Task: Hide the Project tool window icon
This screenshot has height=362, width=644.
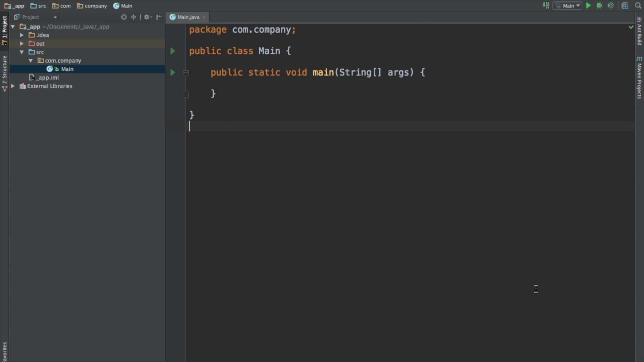Action: click(x=159, y=17)
